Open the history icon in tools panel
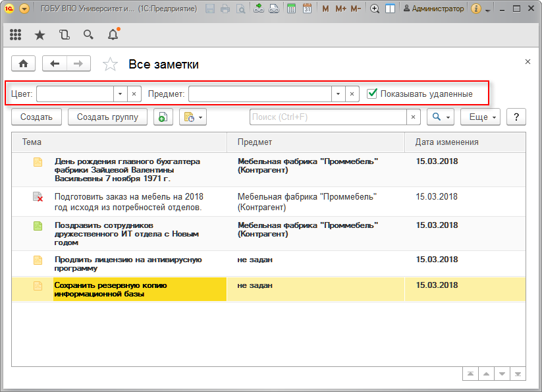 click(65, 34)
